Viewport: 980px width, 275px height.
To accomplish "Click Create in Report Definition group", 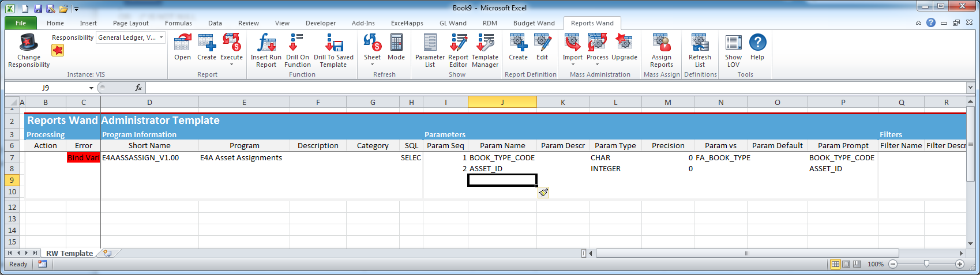I will [x=518, y=43].
